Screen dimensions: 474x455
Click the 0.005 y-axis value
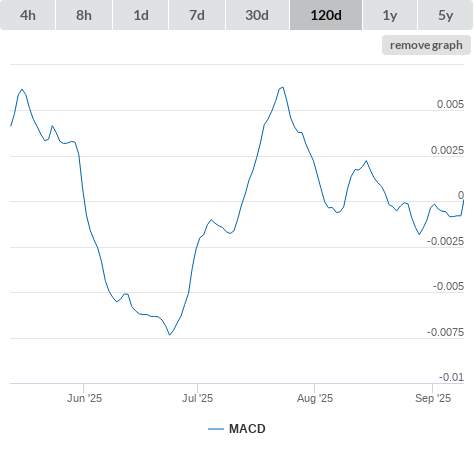[x=450, y=104]
